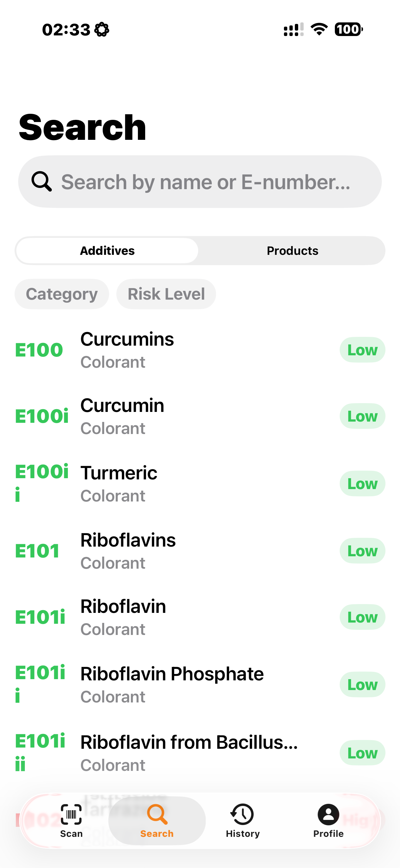Focus the Search by name or E-number field
400x868 pixels.
click(x=200, y=182)
